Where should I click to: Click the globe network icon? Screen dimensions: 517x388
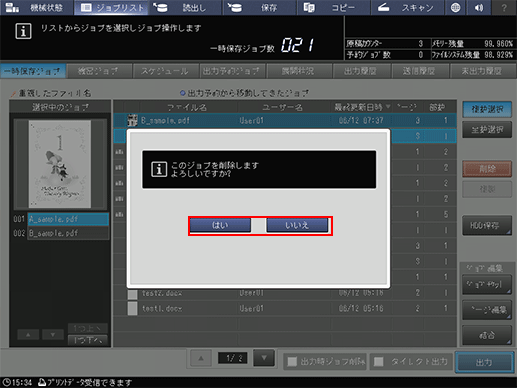pos(455,8)
